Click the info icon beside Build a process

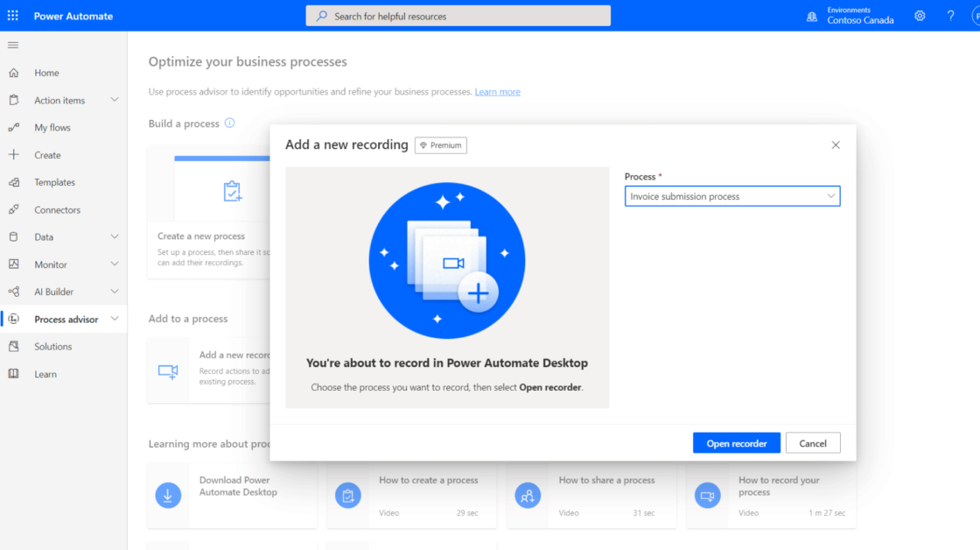(230, 123)
